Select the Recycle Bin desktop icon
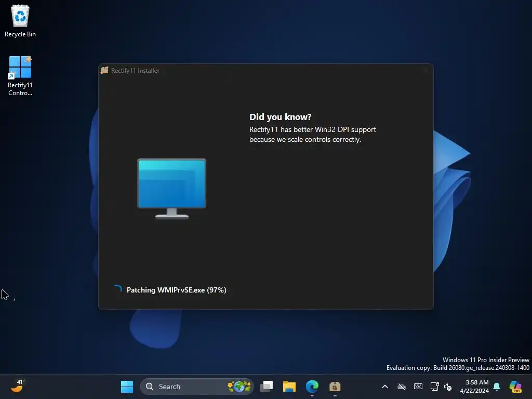 20,21
